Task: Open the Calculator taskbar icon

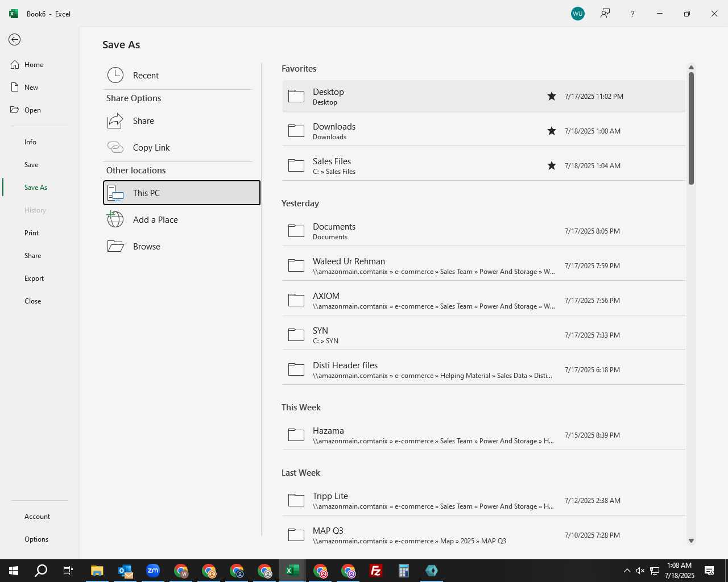Action: click(x=404, y=571)
